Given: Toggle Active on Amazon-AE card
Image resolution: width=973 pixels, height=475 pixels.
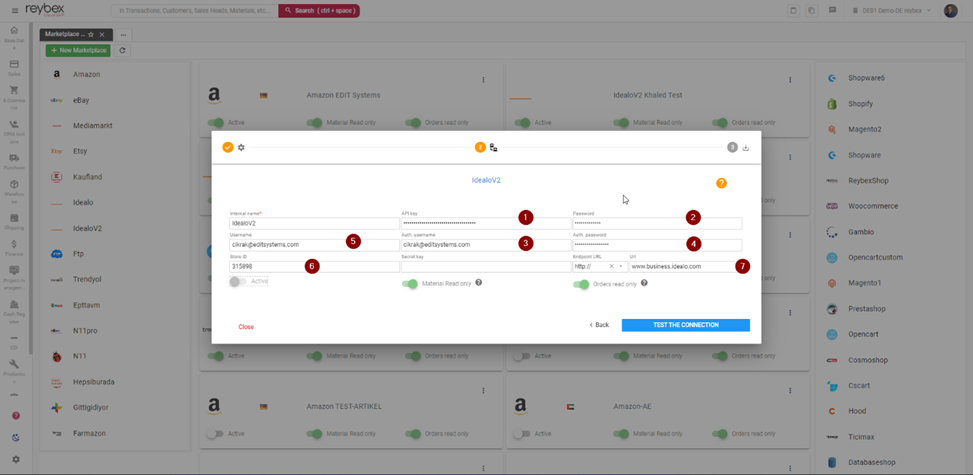Looking at the screenshot, I should click(522, 434).
